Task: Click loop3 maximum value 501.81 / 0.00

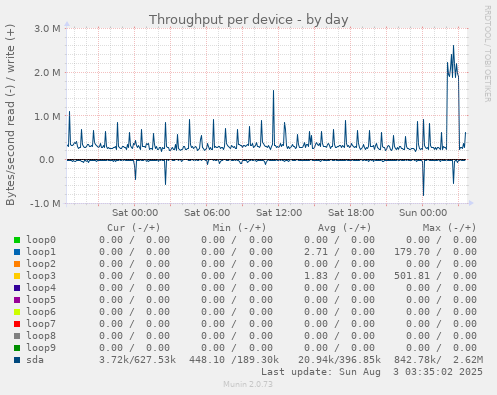Action: [435, 276]
